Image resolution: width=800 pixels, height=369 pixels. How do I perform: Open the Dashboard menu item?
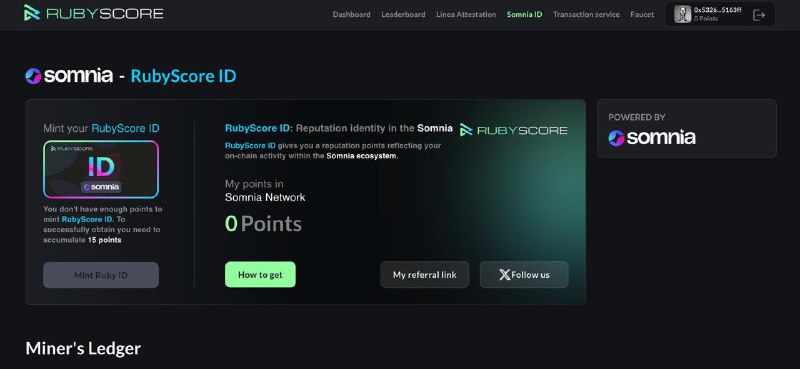[x=352, y=14]
